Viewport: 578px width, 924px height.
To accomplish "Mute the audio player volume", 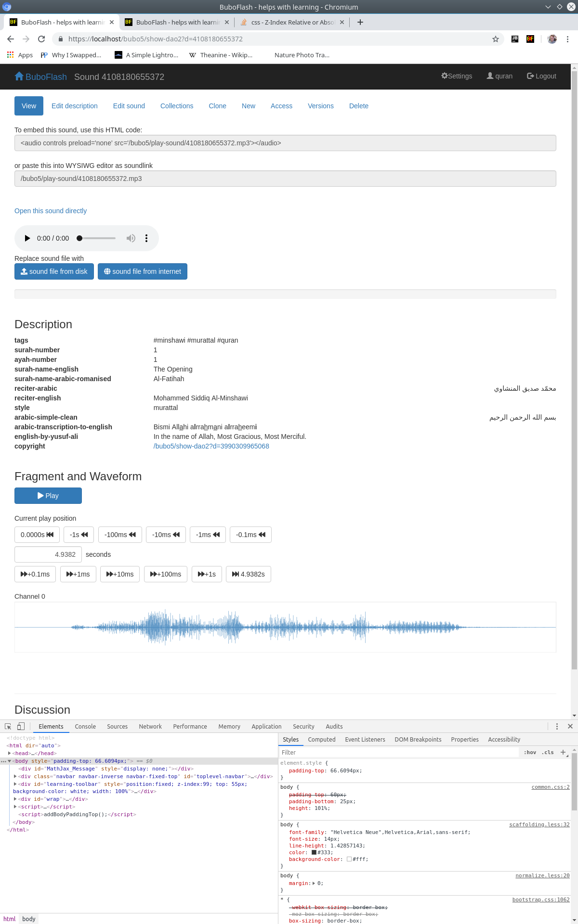I will pos(131,238).
